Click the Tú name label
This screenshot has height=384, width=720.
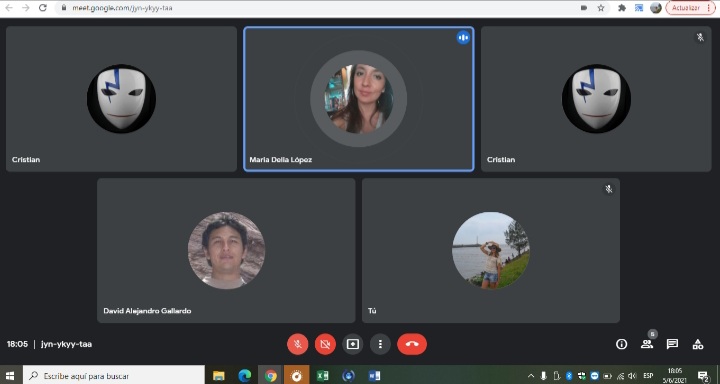[x=372, y=311]
